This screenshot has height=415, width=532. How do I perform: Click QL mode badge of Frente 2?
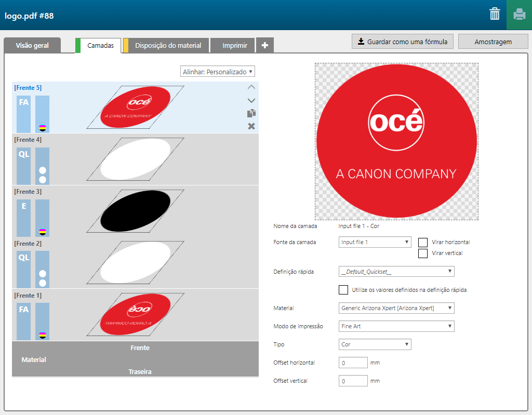(24, 270)
